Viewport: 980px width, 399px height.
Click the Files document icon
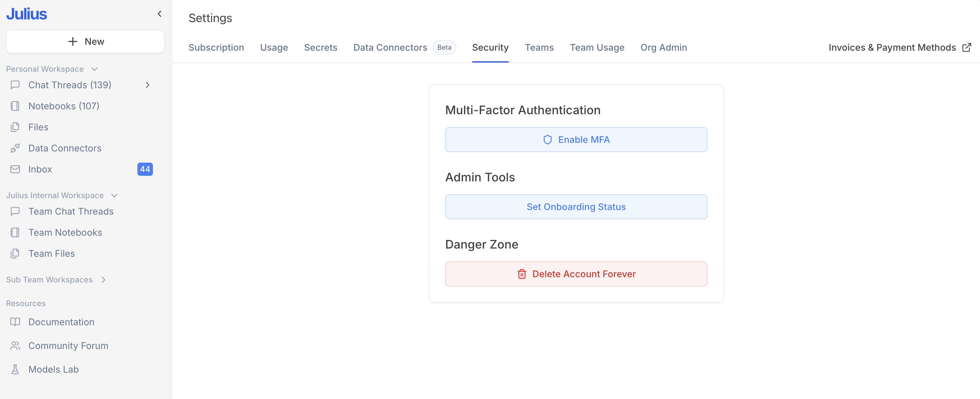[15, 127]
